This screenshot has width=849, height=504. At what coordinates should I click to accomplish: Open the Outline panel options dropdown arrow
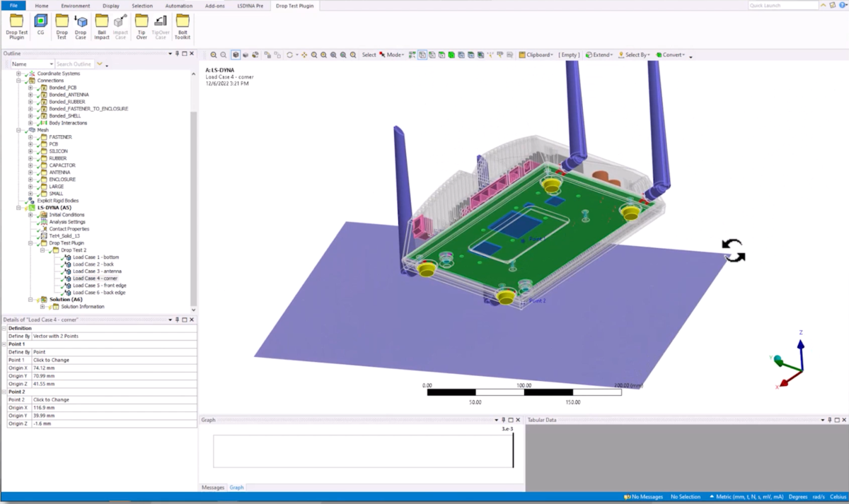171,54
